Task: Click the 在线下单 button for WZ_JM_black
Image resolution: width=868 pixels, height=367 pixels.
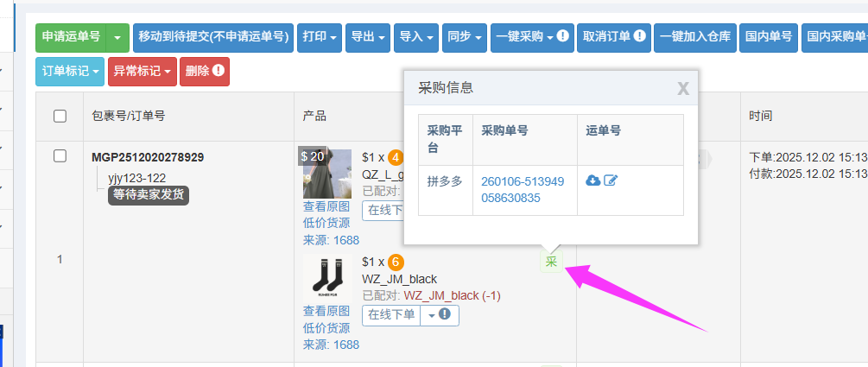Action: tap(391, 315)
